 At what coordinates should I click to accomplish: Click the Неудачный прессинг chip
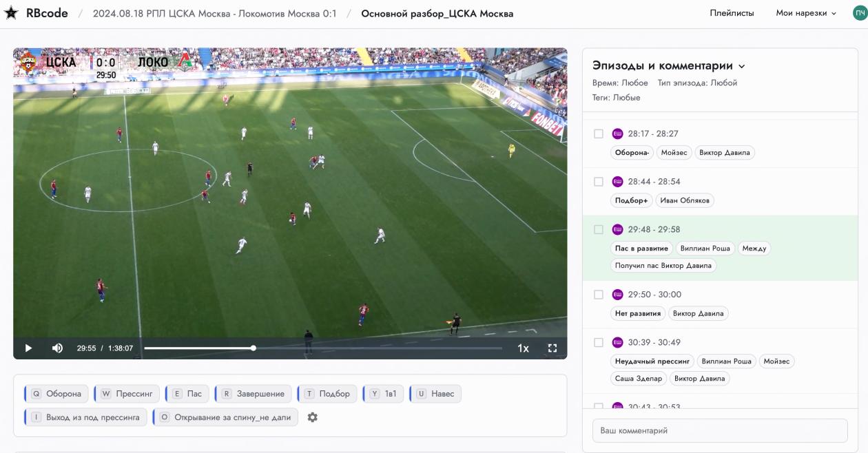[652, 361]
